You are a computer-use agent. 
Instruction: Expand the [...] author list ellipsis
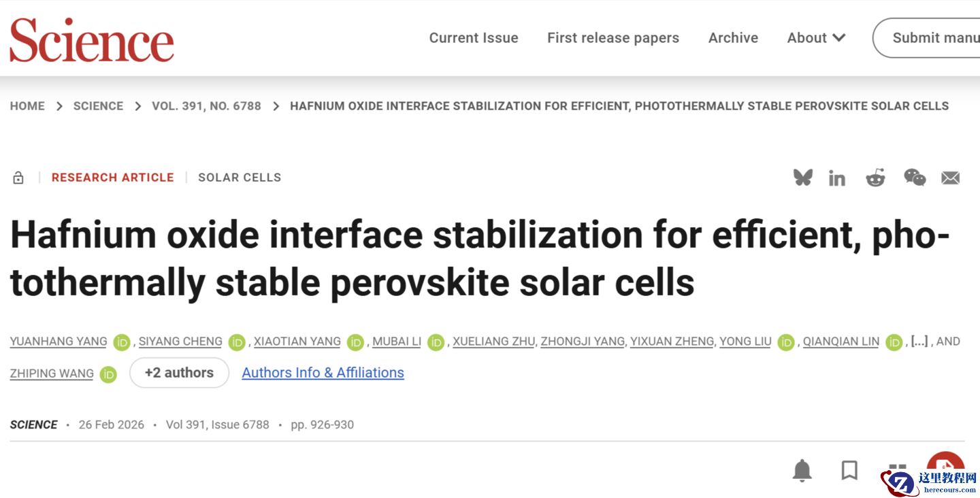click(919, 341)
